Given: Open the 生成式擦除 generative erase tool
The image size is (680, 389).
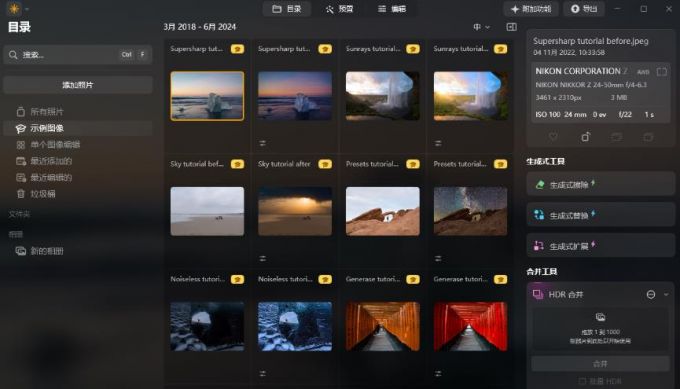Looking at the screenshot, I should 601,184.
